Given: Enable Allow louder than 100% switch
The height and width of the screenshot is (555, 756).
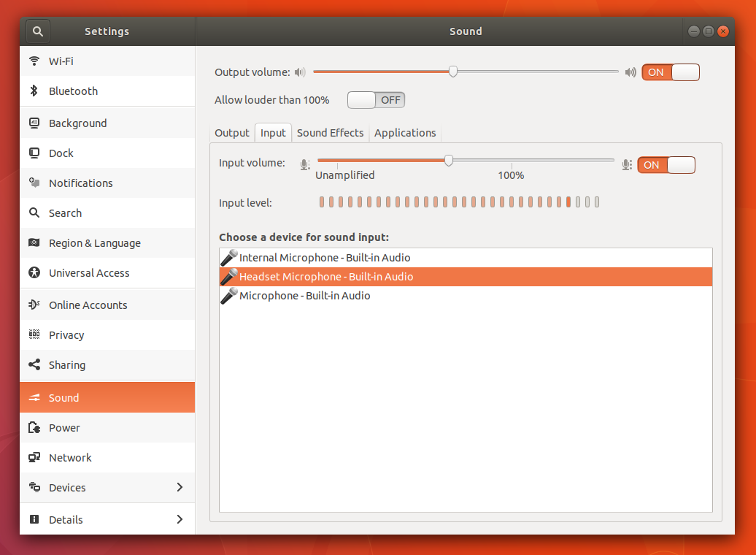Looking at the screenshot, I should click(376, 100).
